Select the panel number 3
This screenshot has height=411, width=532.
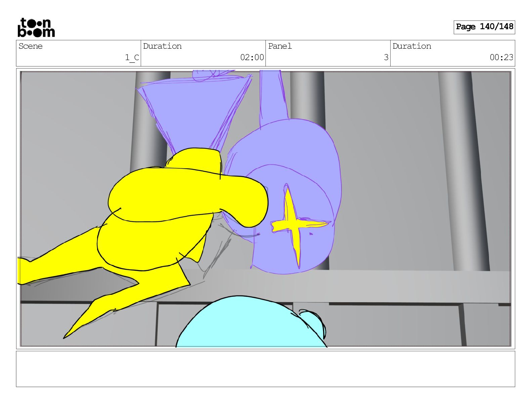(x=386, y=57)
